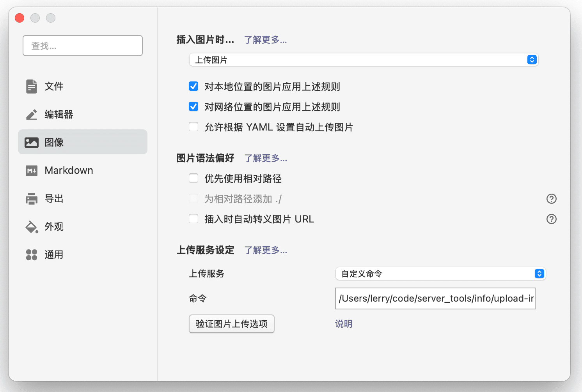Screen dimensions: 582x392
Task: Click 了解更多 next to 上传服务设定
Action: [x=266, y=250]
